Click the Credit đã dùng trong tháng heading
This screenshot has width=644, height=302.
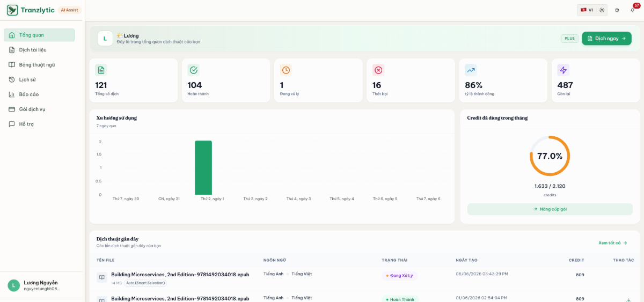pos(497,118)
